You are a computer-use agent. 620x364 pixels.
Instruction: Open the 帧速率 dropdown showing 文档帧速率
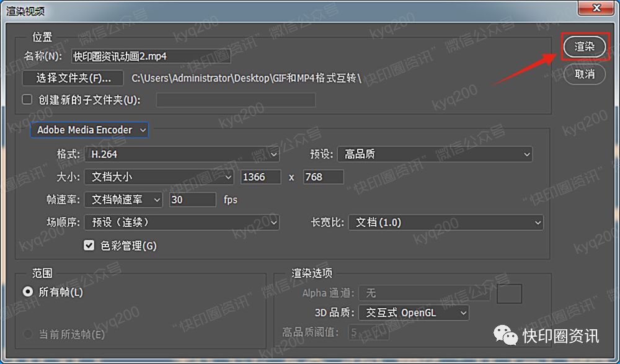123,200
